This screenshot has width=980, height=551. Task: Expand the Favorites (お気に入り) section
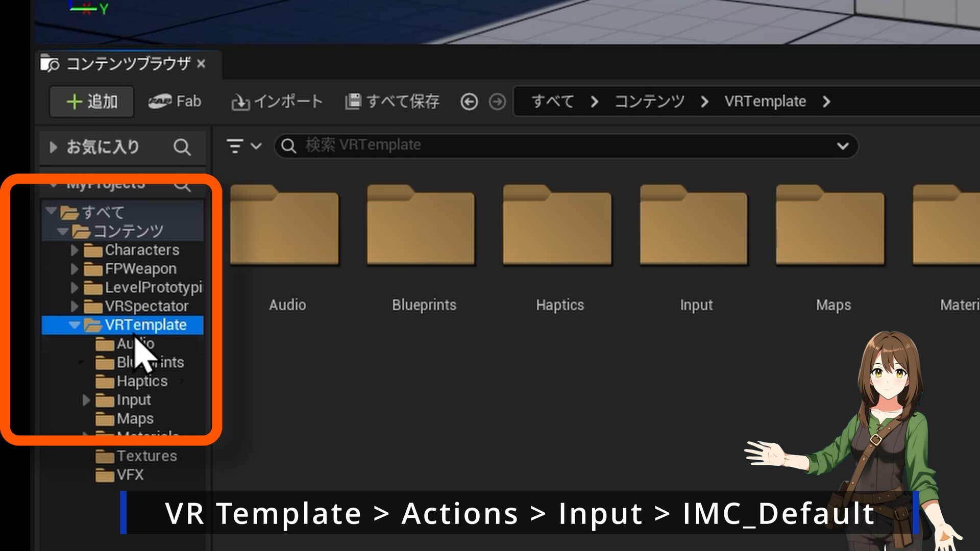click(x=53, y=147)
